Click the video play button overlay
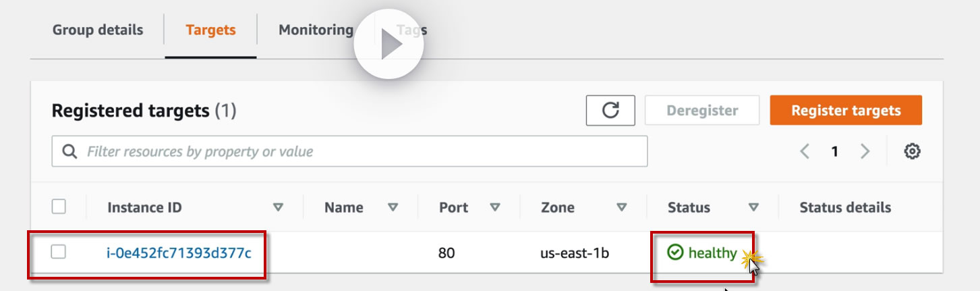Image resolution: width=980 pixels, height=291 pixels. coord(388,46)
